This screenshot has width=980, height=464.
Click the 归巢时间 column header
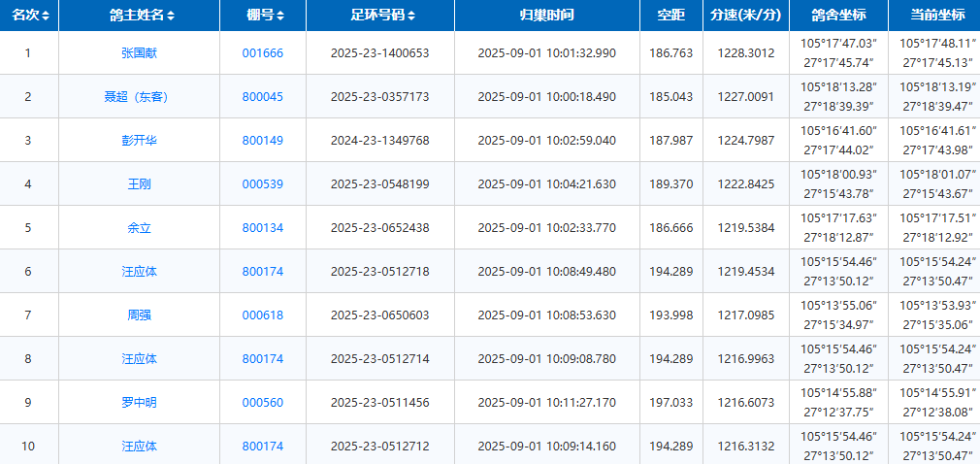point(546,16)
